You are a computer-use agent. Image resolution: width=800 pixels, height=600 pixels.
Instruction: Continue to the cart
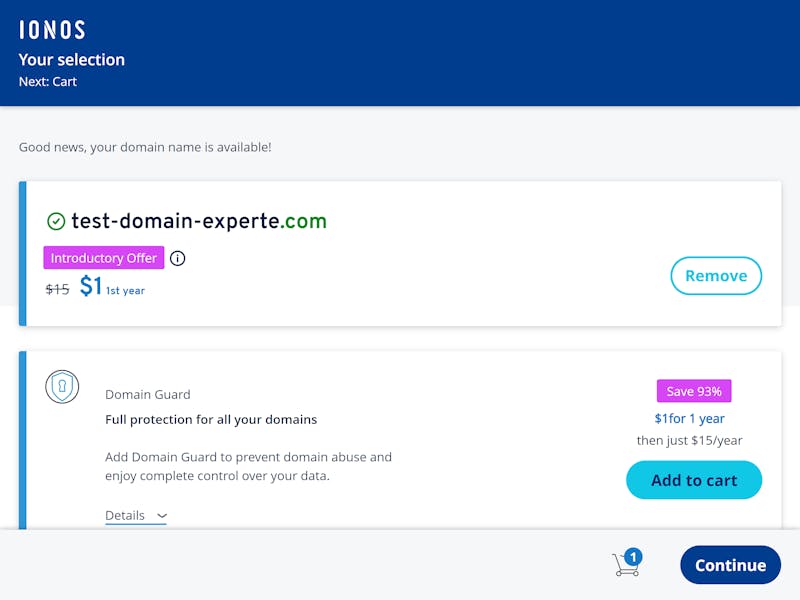tap(730, 565)
